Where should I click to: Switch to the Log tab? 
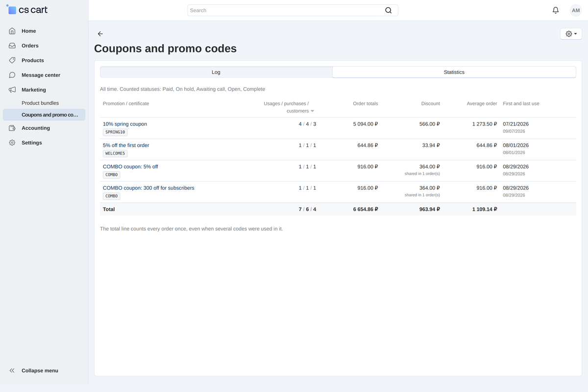(x=216, y=72)
